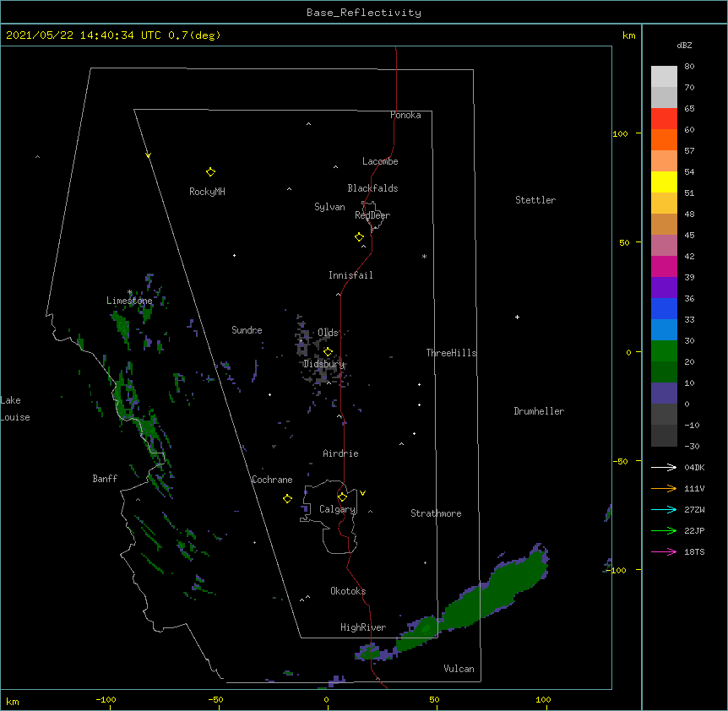The width and height of the screenshot is (728, 711).
Task: Click the white 04DK arrow legend
Action: [x=664, y=467]
